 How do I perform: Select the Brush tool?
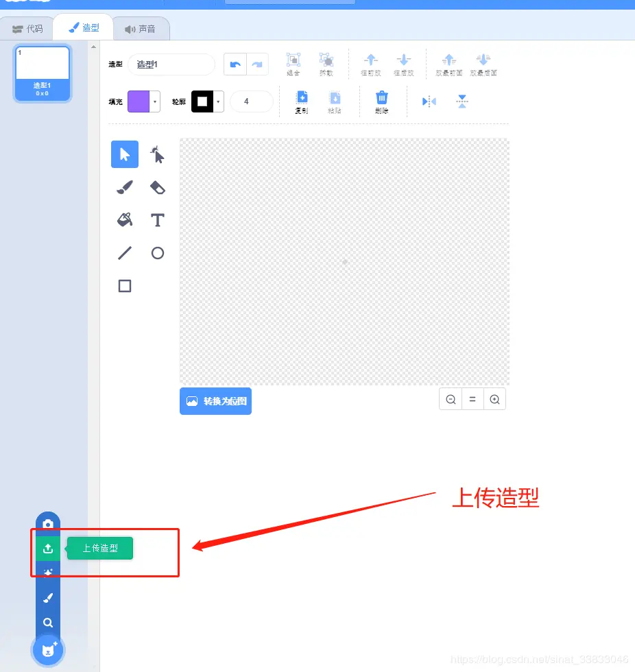pyautogui.click(x=124, y=187)
